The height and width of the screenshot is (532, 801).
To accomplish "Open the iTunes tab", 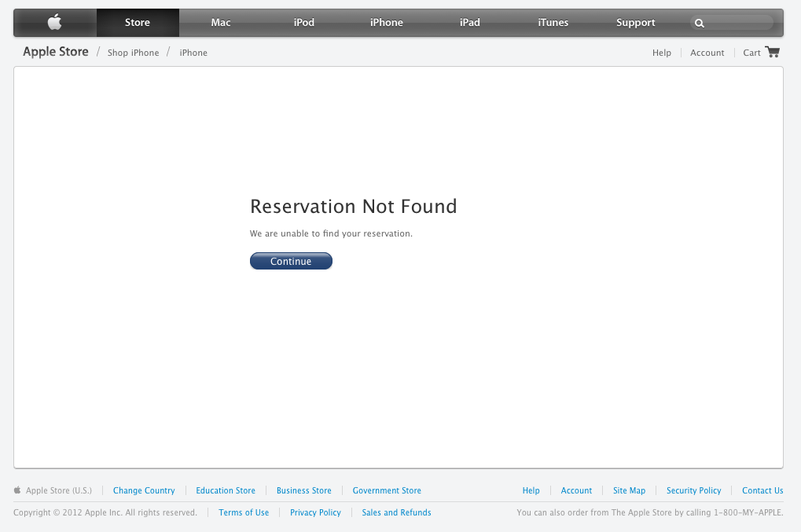I will (553, 23).
